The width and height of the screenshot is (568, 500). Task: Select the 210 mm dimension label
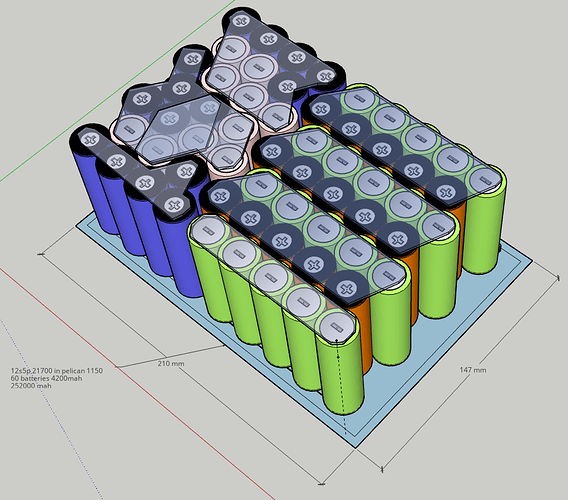pyautogui.click(x=171, y=363)
